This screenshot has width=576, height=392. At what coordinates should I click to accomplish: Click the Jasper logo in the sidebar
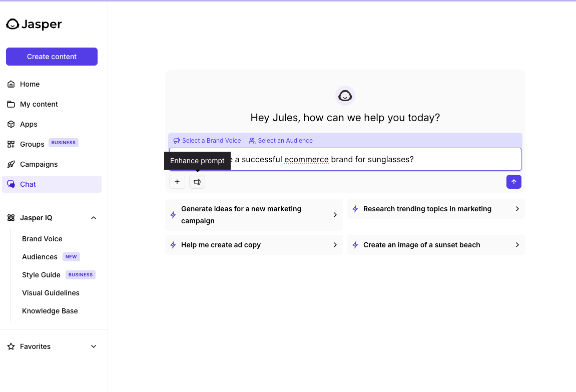tap(34, 24)
